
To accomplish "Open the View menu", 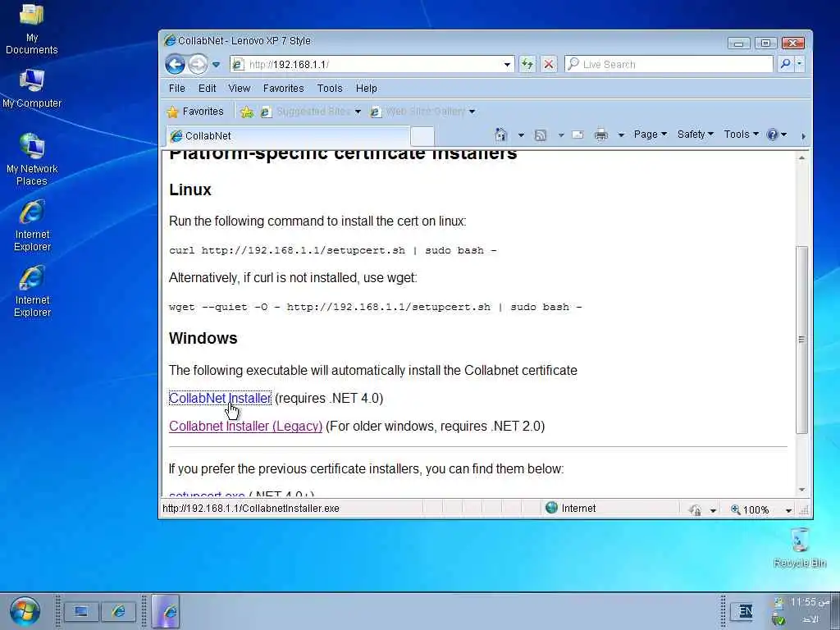I will tap(239, 89).
